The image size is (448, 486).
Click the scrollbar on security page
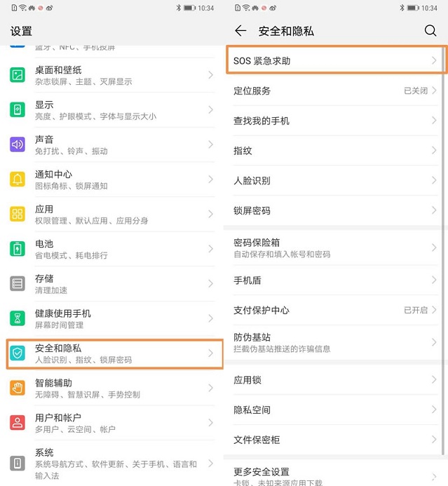443,251
